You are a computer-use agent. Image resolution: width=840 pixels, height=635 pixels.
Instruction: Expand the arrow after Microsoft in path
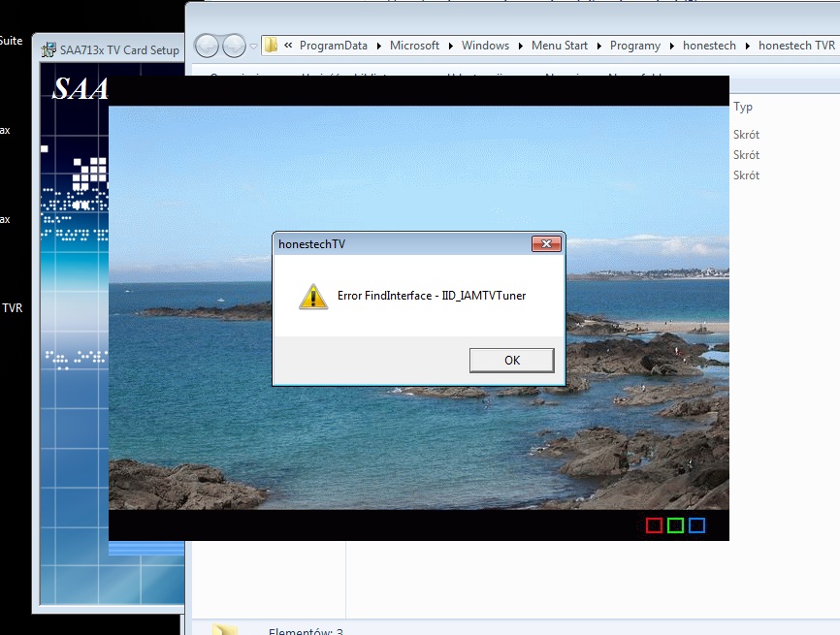[450, 46]
